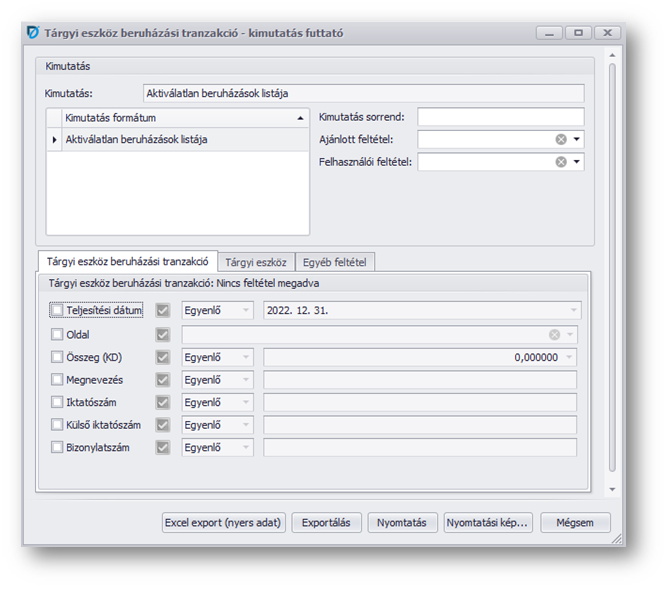Switch to the Tárgyi eszköz tab

click(x=255, y=263)
